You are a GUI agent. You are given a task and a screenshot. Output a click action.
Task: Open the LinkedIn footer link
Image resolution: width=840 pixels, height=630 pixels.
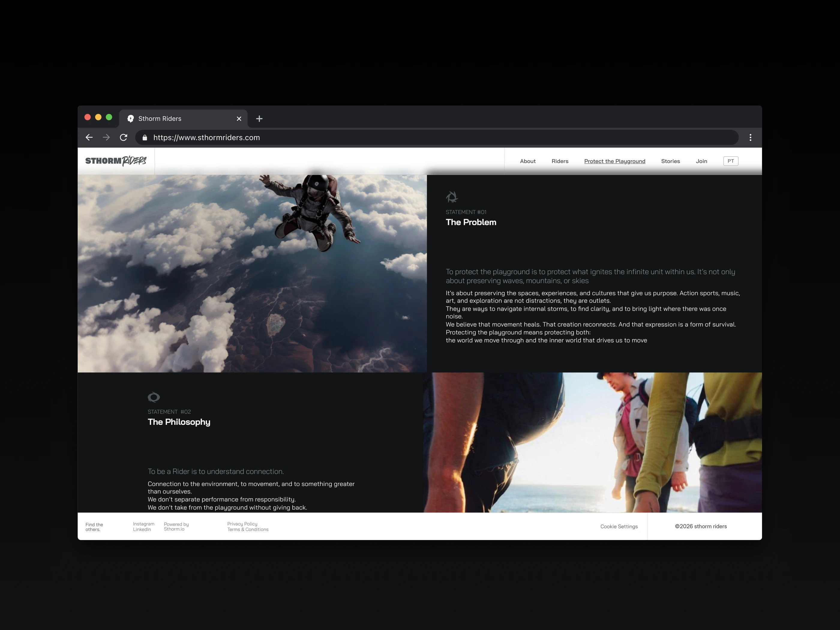tap(142, 529)
